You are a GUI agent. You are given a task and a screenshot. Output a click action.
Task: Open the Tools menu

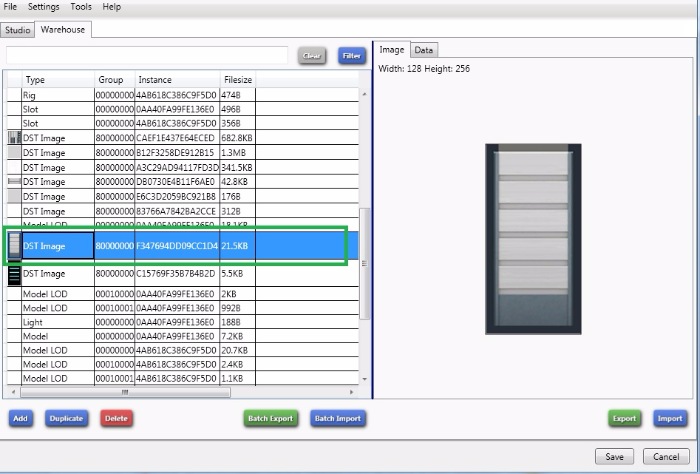81,7
